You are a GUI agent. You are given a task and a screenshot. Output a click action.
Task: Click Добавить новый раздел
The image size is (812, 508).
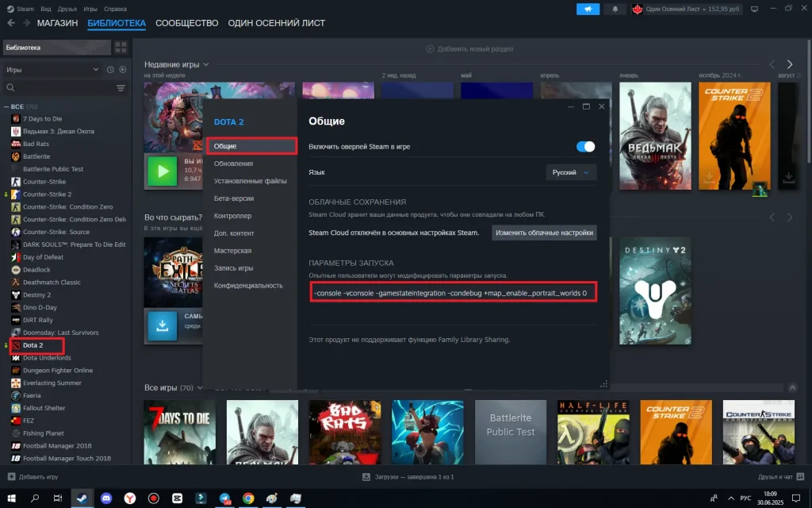(x=469, y=48)
